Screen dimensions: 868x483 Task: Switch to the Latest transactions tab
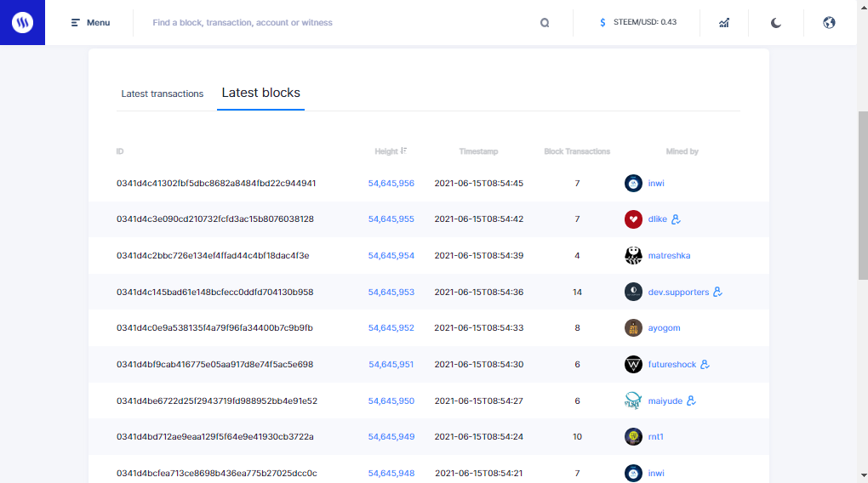coord(163,94)
